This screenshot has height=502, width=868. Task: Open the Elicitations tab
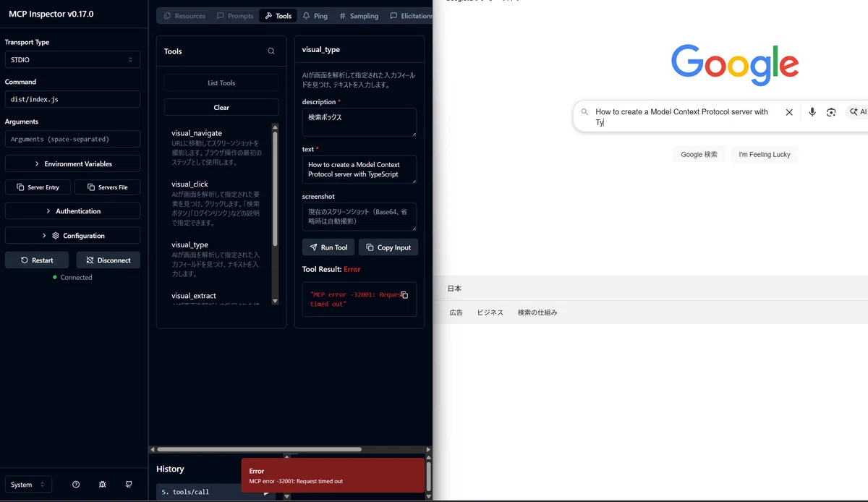[410, 16]
